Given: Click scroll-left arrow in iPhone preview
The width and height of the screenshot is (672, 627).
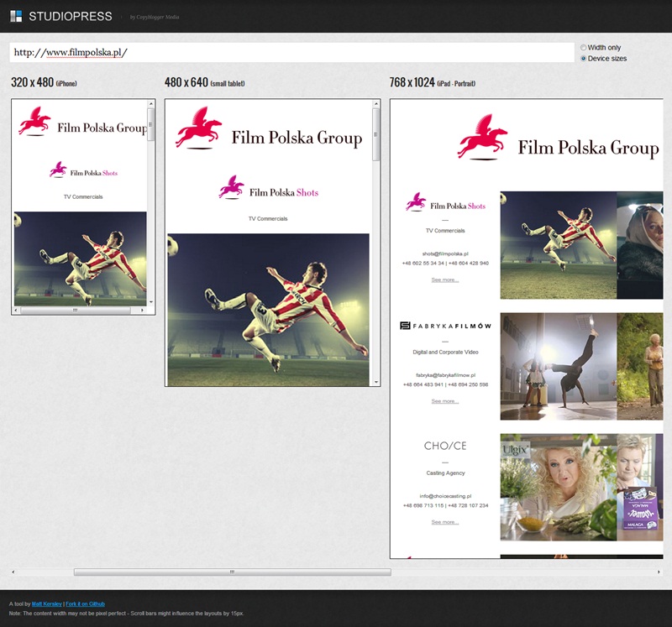Looking at the screenshot, I should [x=16, y=310].
